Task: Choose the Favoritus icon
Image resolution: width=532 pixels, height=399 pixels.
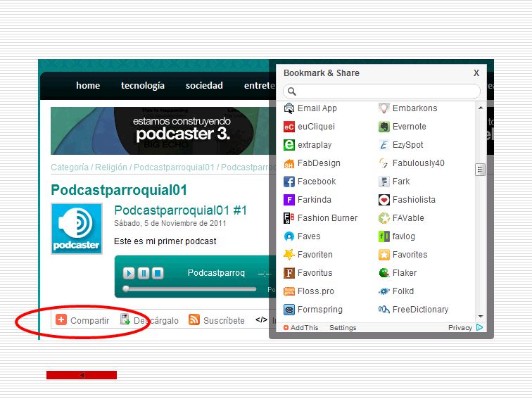Action: point(289,273)
